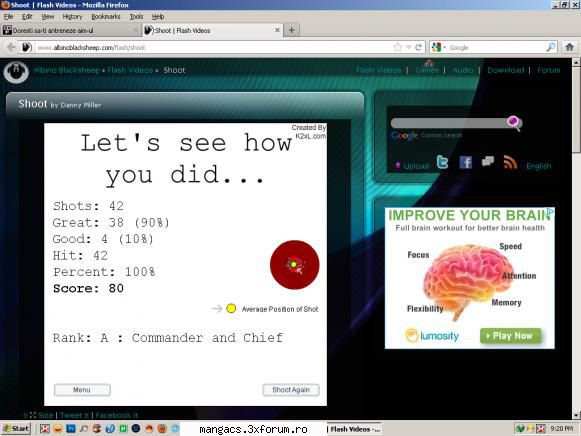Screen dimensions: 581x436
Task: Go to Firefox home page icon
Action: tap(569, 47)
